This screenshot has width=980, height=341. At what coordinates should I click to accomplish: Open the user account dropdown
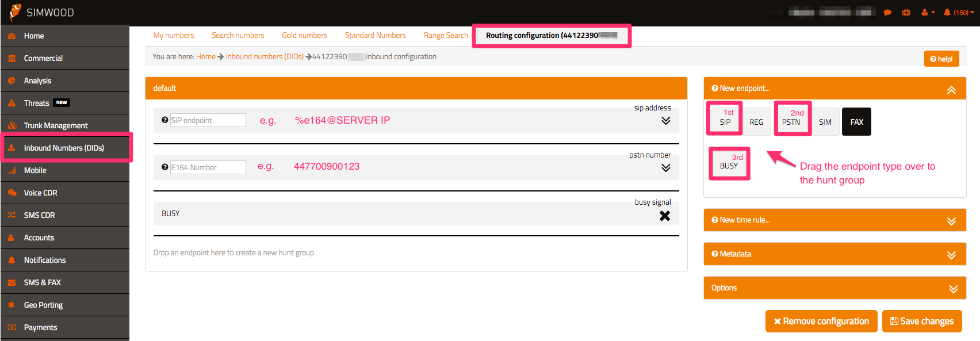pyautogui.click(x=928, y=12)
